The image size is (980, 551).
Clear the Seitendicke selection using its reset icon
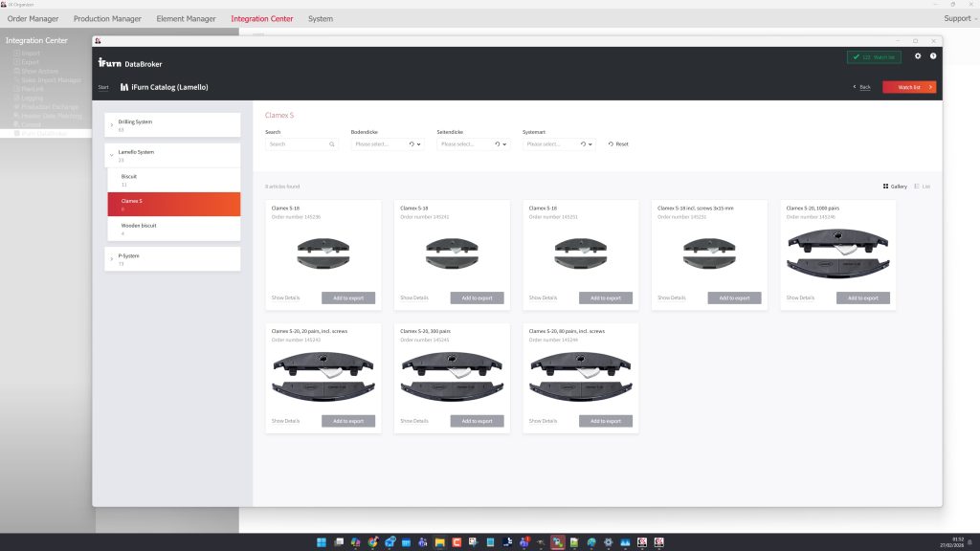pyautogui.click(x=497, y=144)
